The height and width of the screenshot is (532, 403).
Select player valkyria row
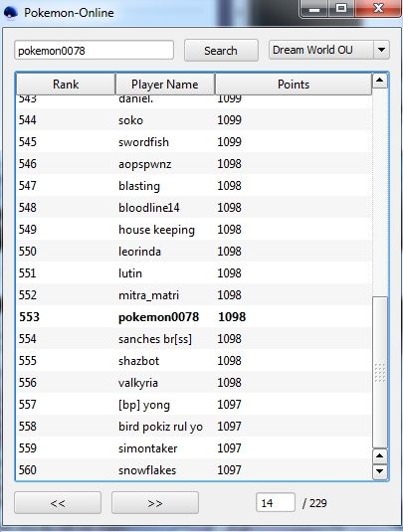[194, 383]
